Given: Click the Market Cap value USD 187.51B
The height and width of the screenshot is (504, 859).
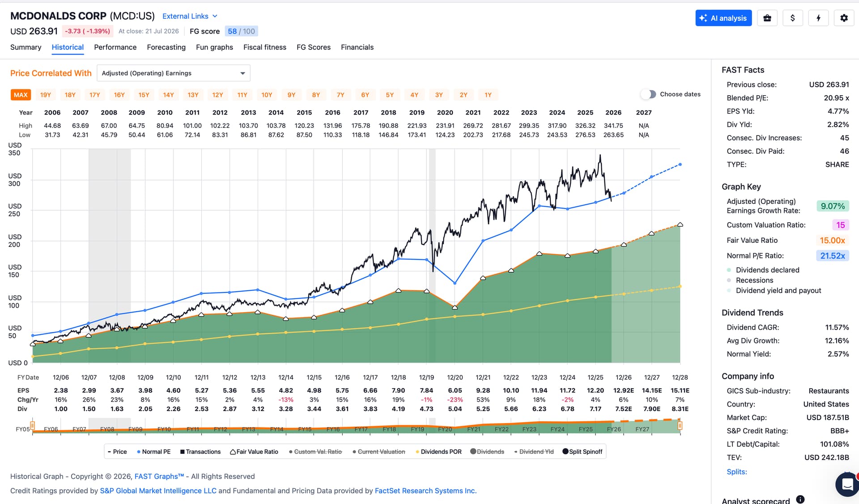Looking at the screenshot, I should [x=828, y=418].
